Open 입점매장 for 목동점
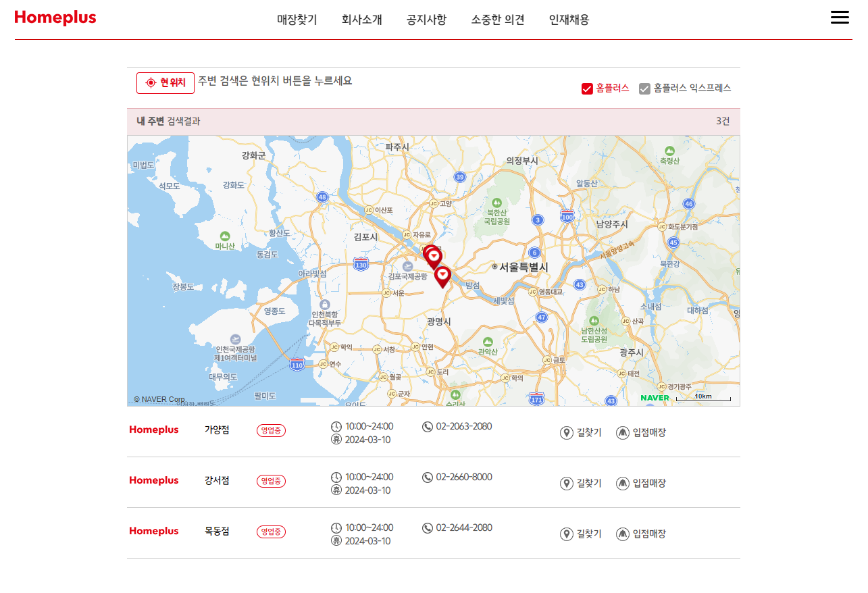This screenshot has width=868, height=593. click(x=649, y=534)
